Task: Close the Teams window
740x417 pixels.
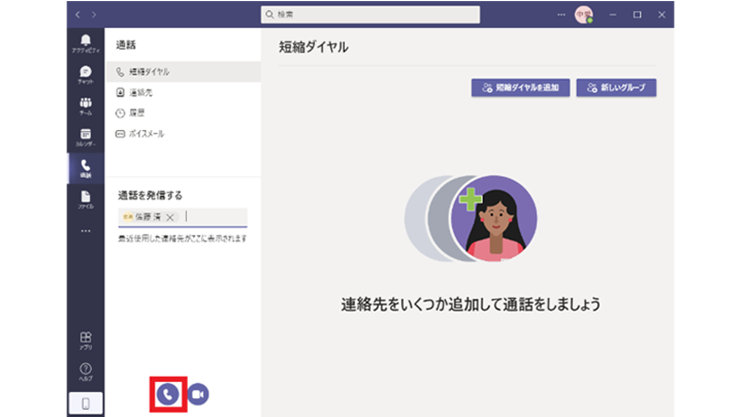Action: [x=662, y=15]
